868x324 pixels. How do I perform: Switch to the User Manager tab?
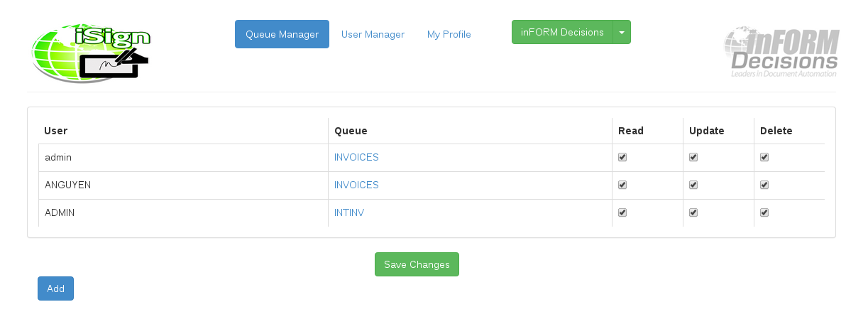(373, 34)
